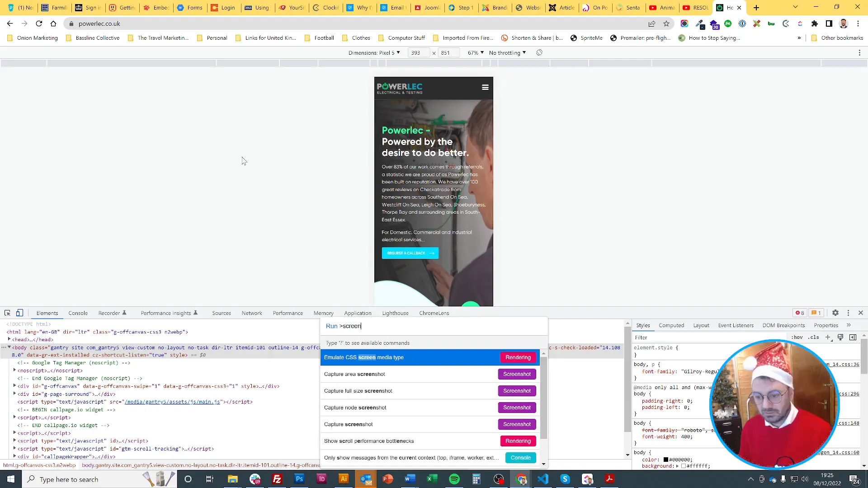Viewport: 868px width, 488px height.
Task: Switch to the Network tab
Action: click(251, 313)
